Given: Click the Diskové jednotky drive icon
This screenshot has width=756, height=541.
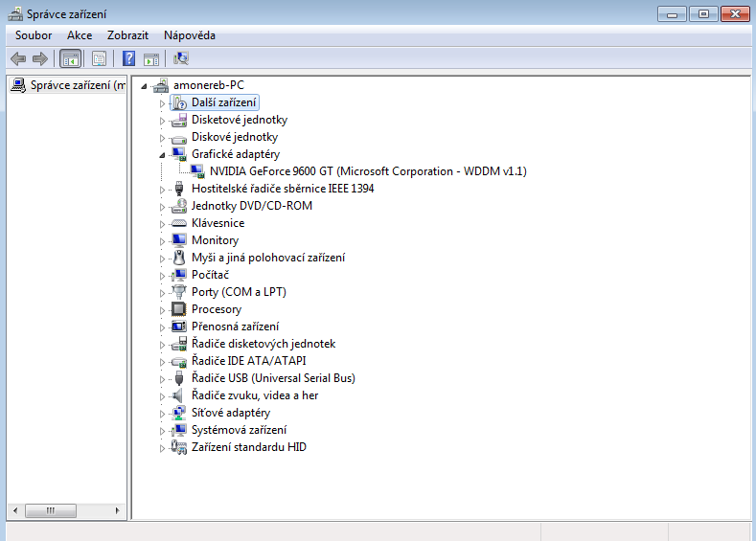Looking at the screenshot, I should tap(179, 139).
